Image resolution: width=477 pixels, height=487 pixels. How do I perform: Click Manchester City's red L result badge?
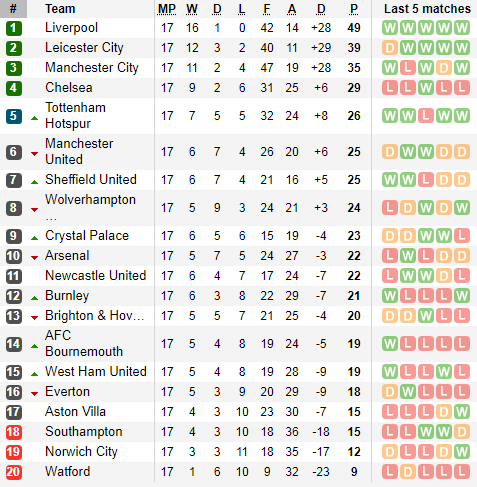coord(408,68)
